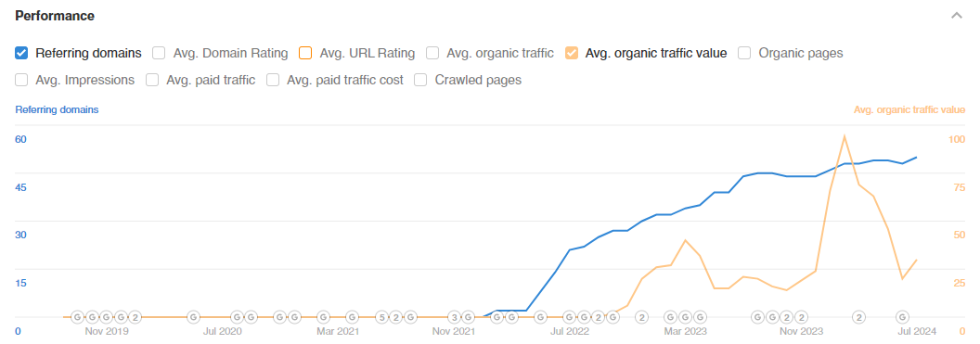Open the last Google update marker near Jul 2024

[x=902, y=317]
